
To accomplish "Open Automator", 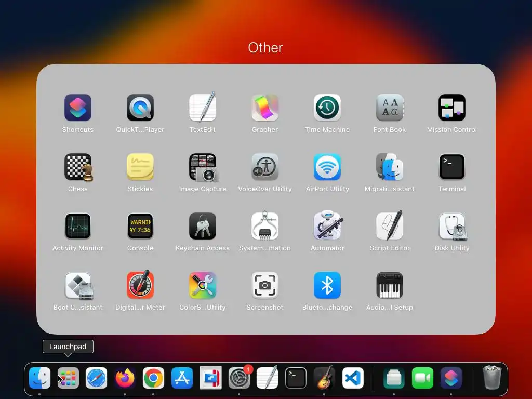I will coord(327,225).
